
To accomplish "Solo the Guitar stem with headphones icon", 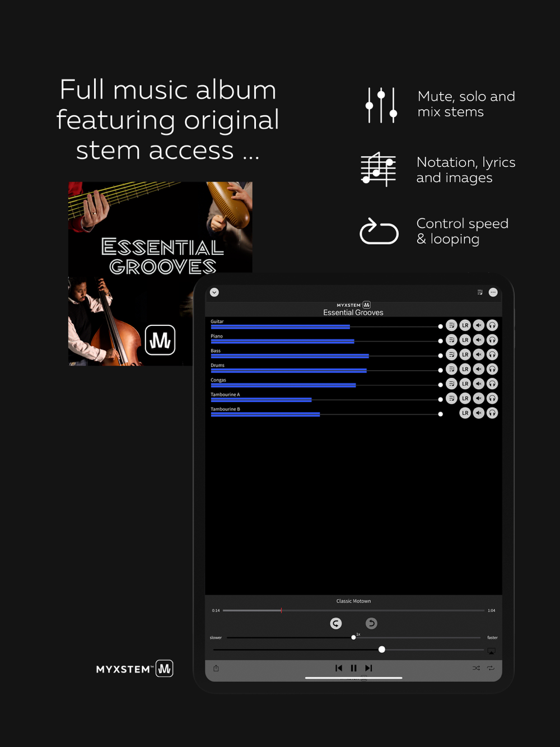I will tap(492, 325).
